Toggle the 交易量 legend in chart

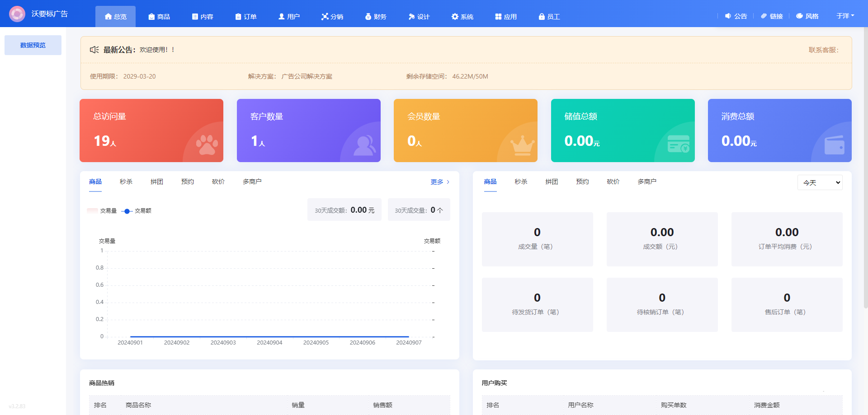(102, 211)
